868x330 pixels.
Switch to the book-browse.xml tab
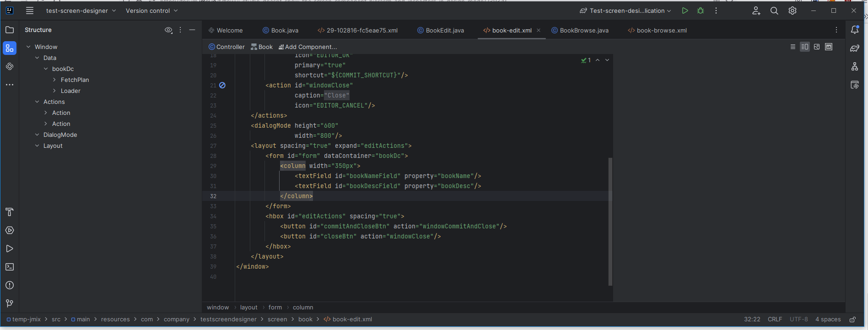pyautogui.click(x=658, y=30)
